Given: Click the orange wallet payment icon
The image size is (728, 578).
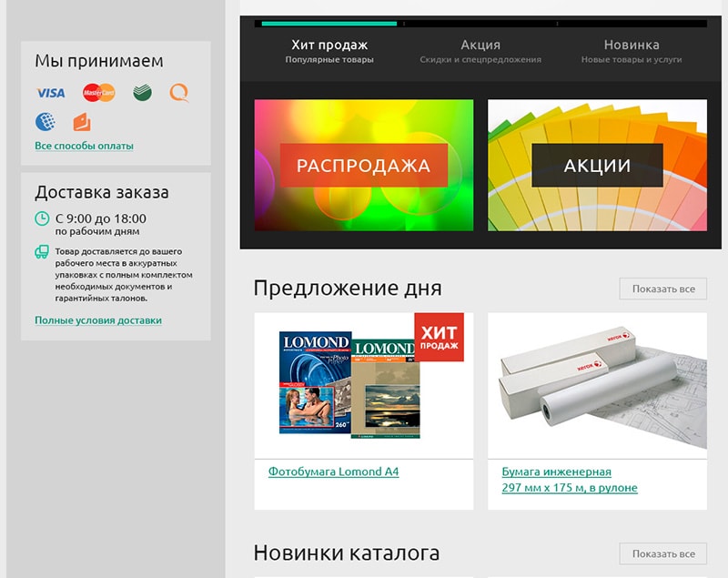Looking at the screenshot, I should tap(81, 121).
